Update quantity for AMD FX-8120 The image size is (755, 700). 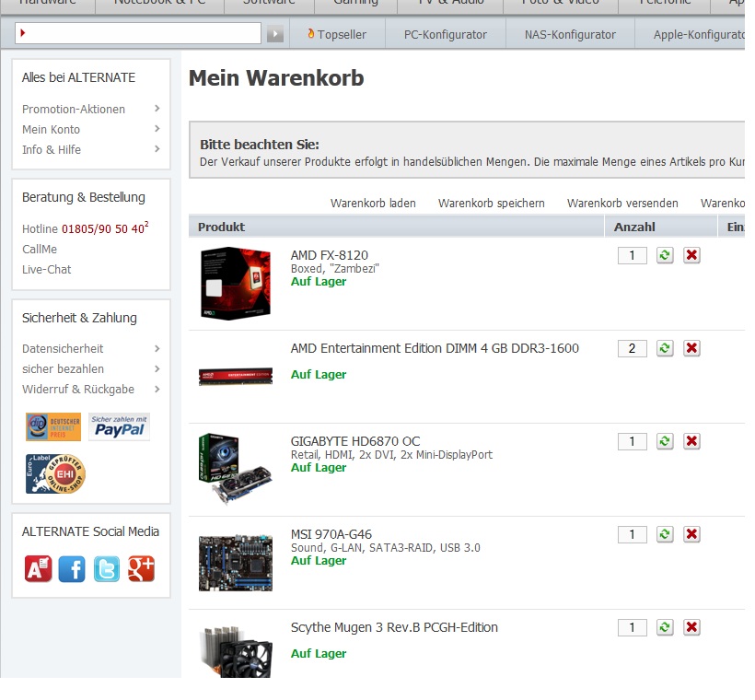tap(665, 255)
